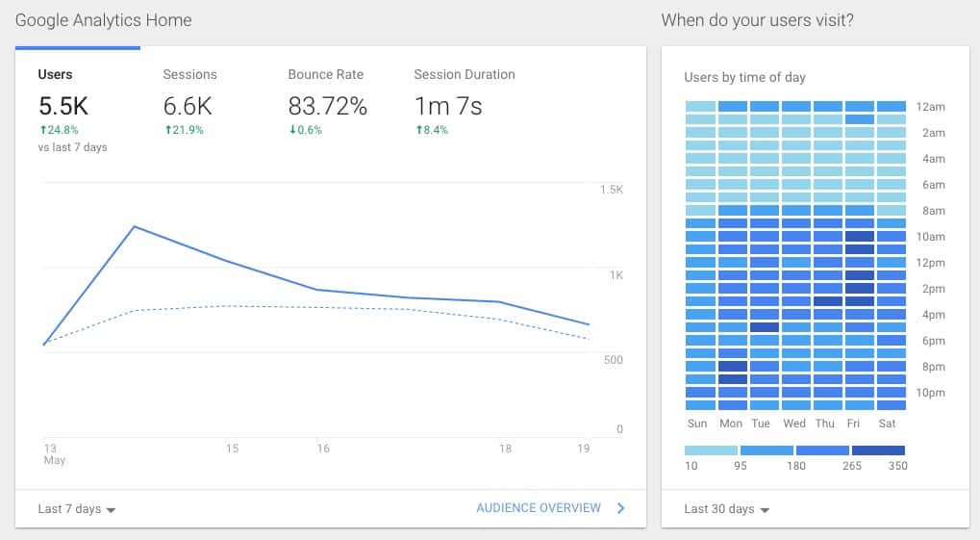Open the Last 30 days dropdown
The image size is (980, 540).
coord(726,508)
